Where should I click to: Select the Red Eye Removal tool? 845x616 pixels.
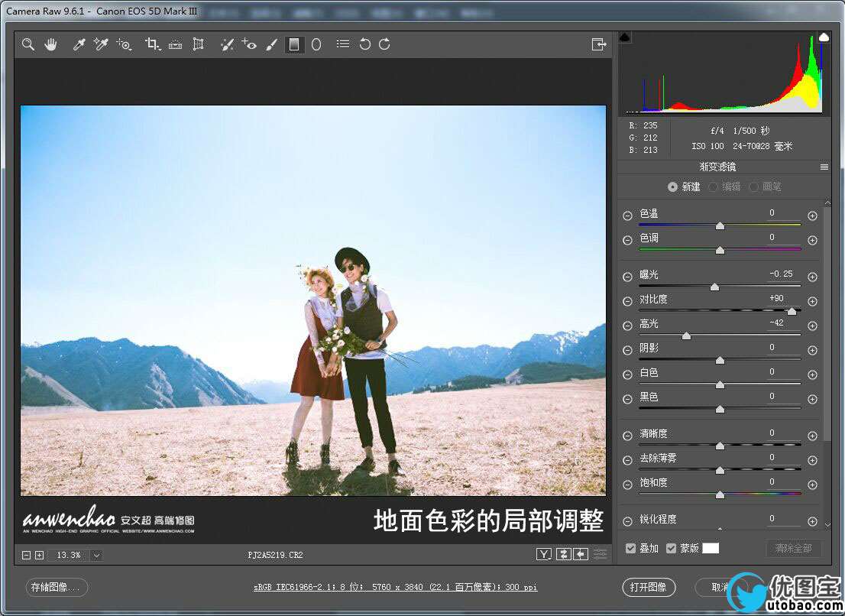click(x=249, y=45)
